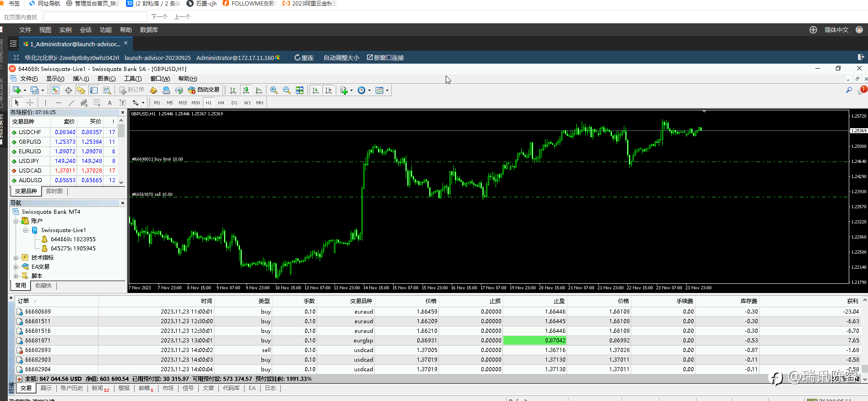Click the fullscreen expand icon before 华北2
Image resolution: width=868 pixels, height=401 pixels.
point(16,58)
